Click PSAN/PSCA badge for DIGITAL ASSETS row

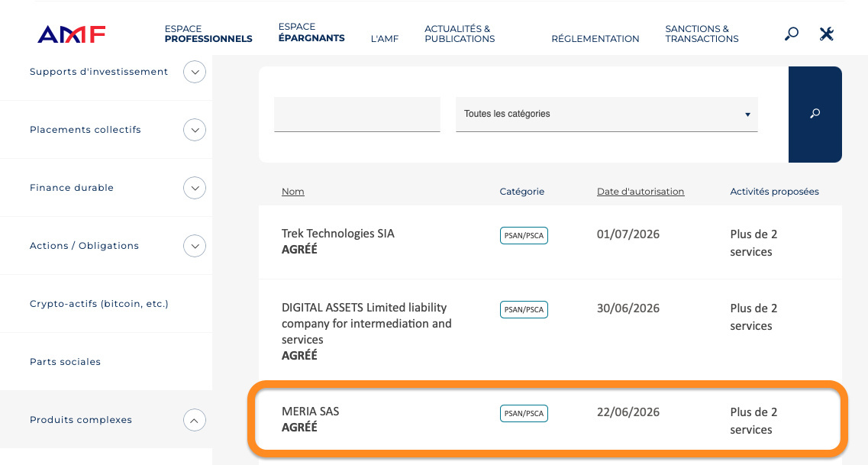(x=524, y=309)
